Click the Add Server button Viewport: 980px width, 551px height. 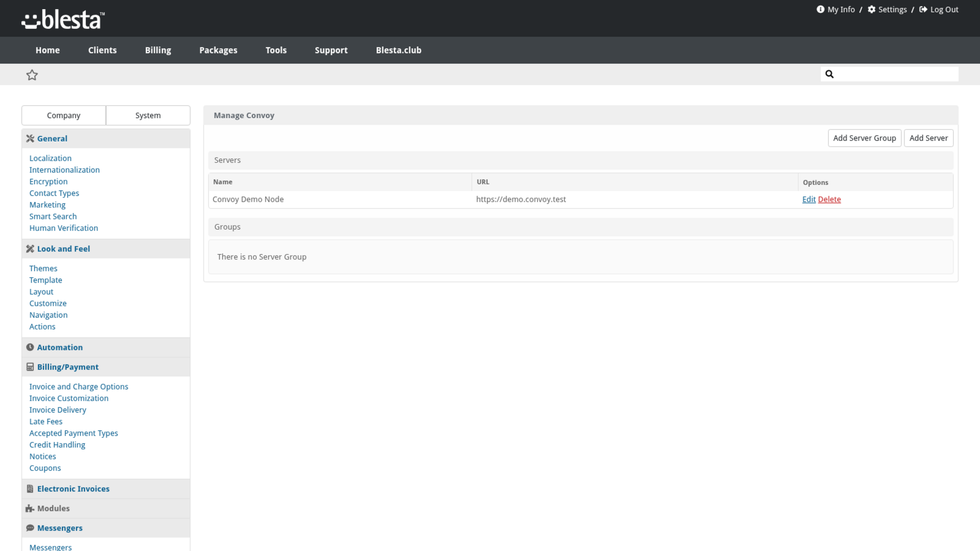(x=928, y=138)
